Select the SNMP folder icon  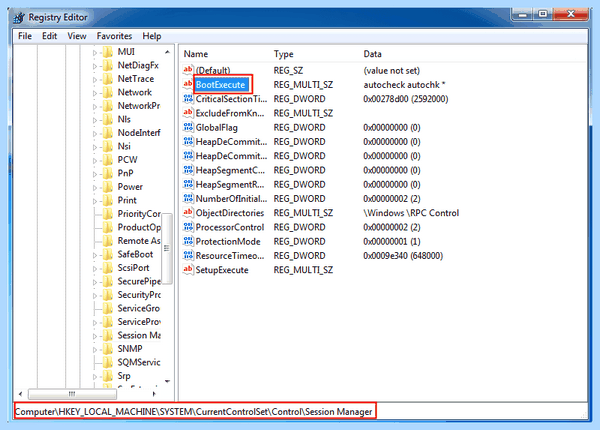(108, 349)
